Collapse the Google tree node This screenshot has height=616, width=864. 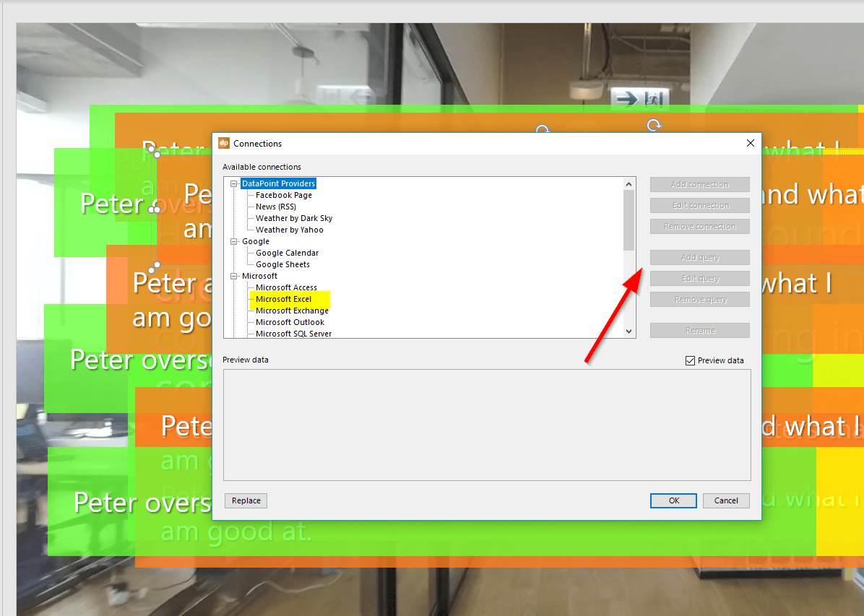point(233,241)
